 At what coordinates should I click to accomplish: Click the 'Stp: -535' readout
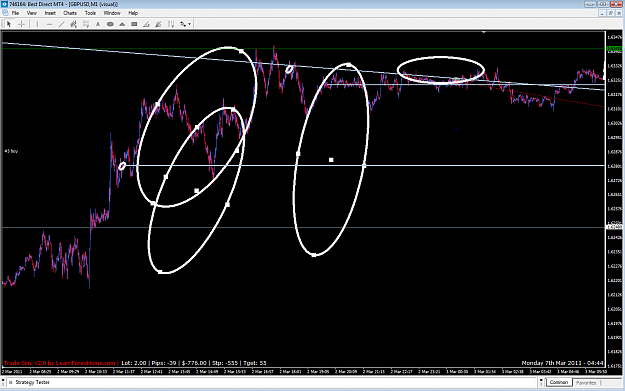pos(225,363)
